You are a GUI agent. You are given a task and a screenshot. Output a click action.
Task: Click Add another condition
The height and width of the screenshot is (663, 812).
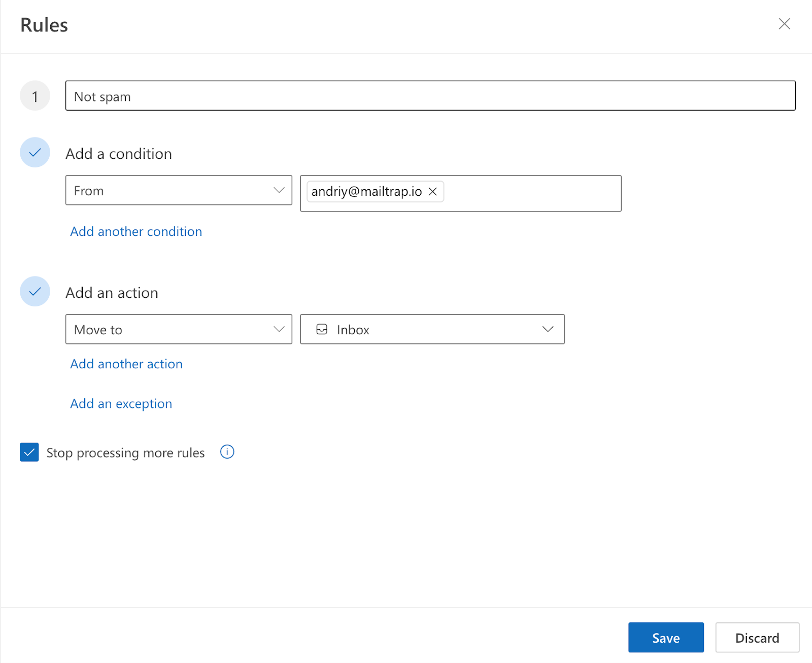pos(136,231)
